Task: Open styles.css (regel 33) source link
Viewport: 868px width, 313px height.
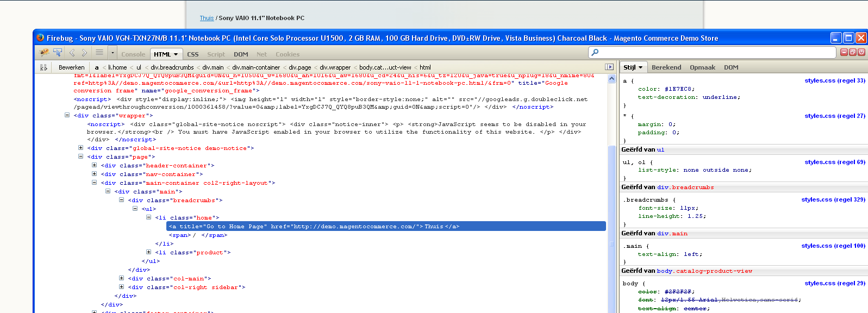Action: tap(835, 80)
